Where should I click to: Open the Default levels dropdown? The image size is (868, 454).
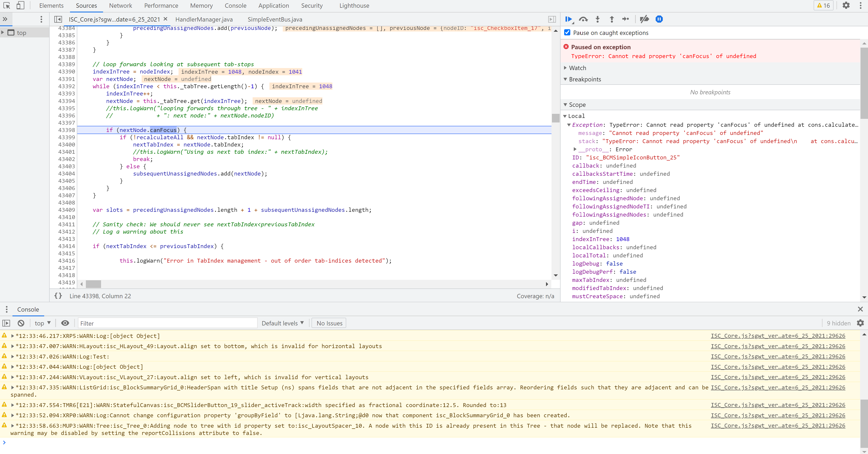[x=282, y=323]
